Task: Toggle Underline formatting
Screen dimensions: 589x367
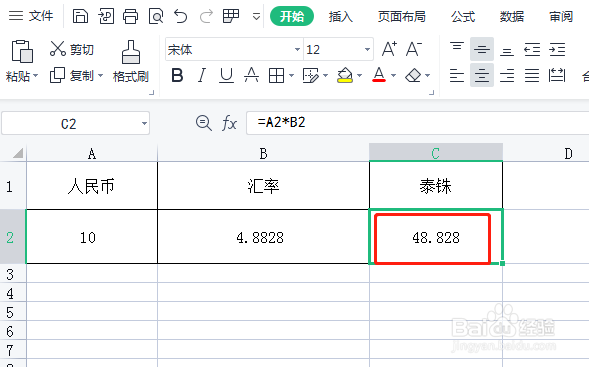Action: [x=227, y=76]
